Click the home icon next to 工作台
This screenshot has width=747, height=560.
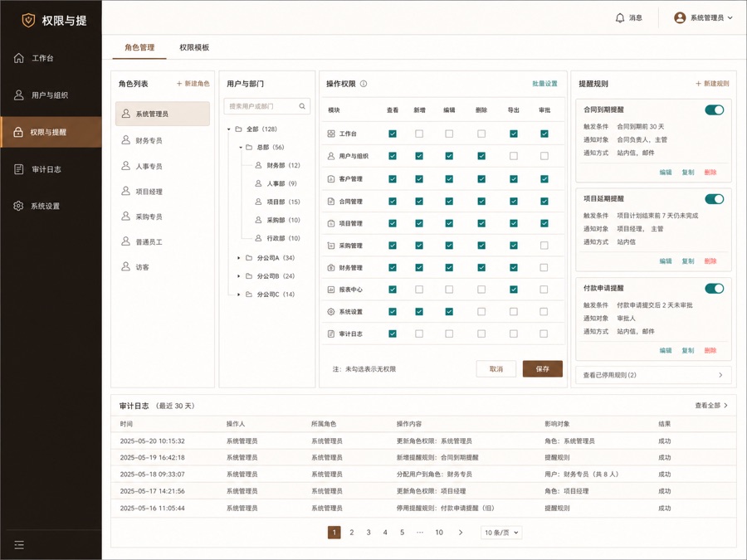pos(18,58)
